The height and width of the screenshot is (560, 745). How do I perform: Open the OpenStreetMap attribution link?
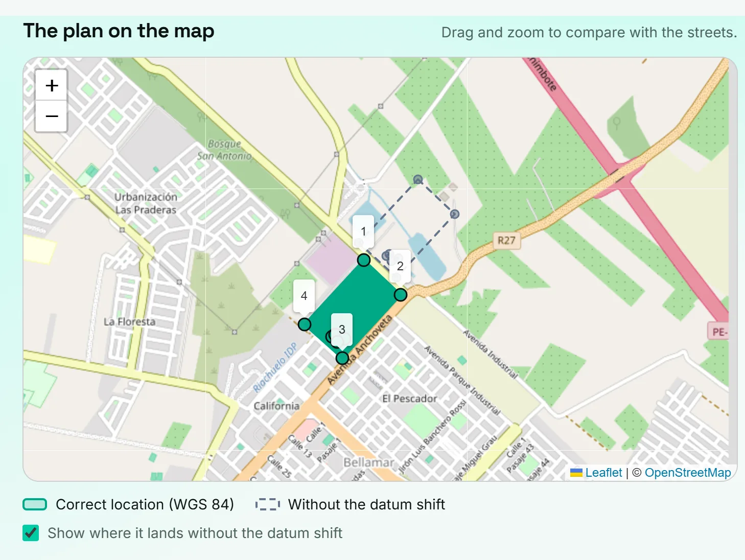[x=688, y=473]
